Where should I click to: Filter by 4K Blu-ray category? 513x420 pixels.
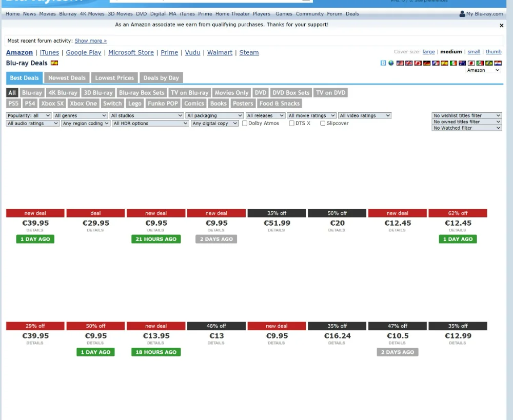63,93
